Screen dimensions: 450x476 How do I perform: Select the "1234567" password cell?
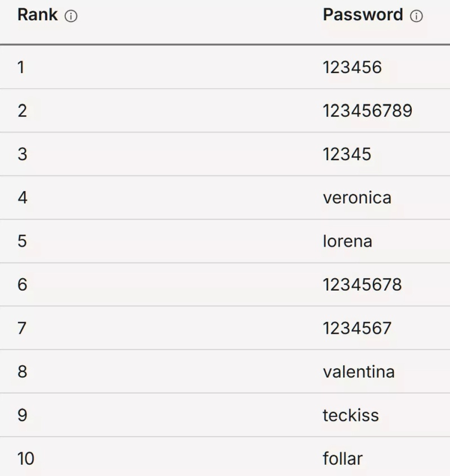click(x=357, y=328)
